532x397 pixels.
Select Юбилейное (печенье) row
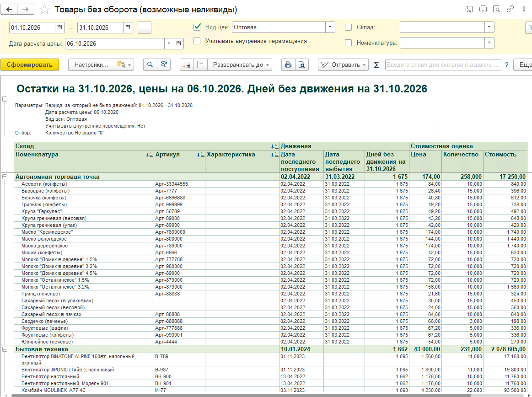(x=270, y=342)
